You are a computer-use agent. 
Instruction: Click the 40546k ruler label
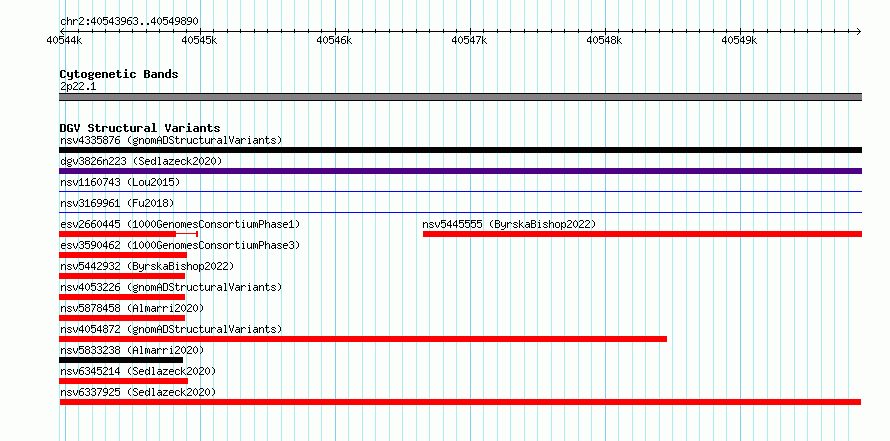tap(334, 40)
